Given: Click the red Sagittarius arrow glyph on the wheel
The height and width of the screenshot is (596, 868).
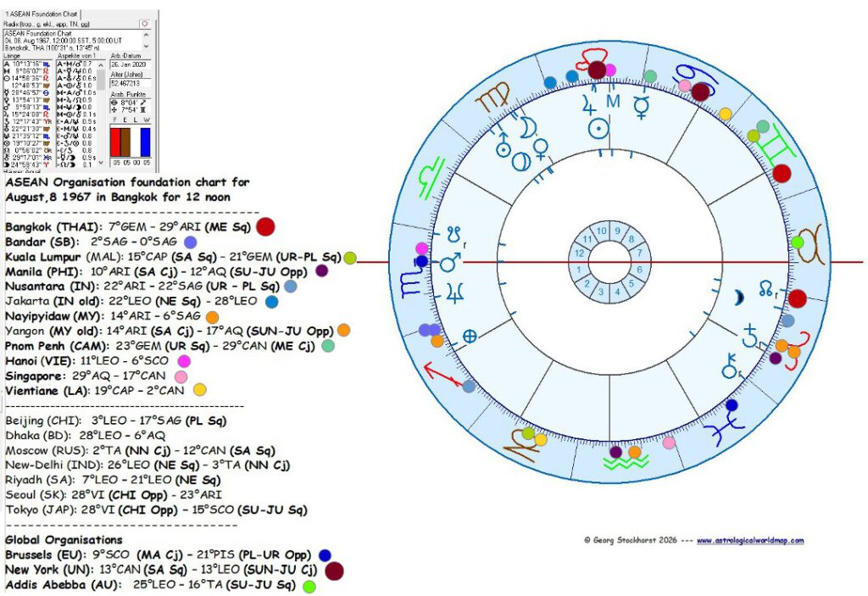Looking at the screenshot, I should [x=442, y=375].
